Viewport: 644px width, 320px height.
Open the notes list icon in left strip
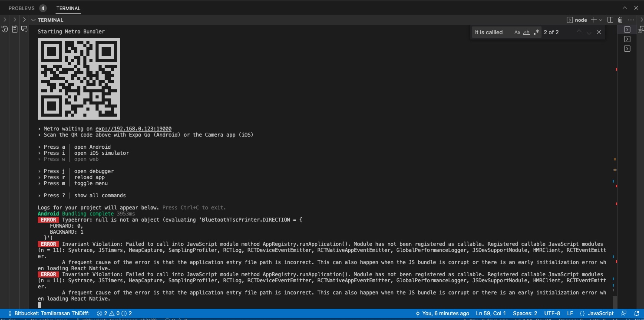click(x=15, y=29)
